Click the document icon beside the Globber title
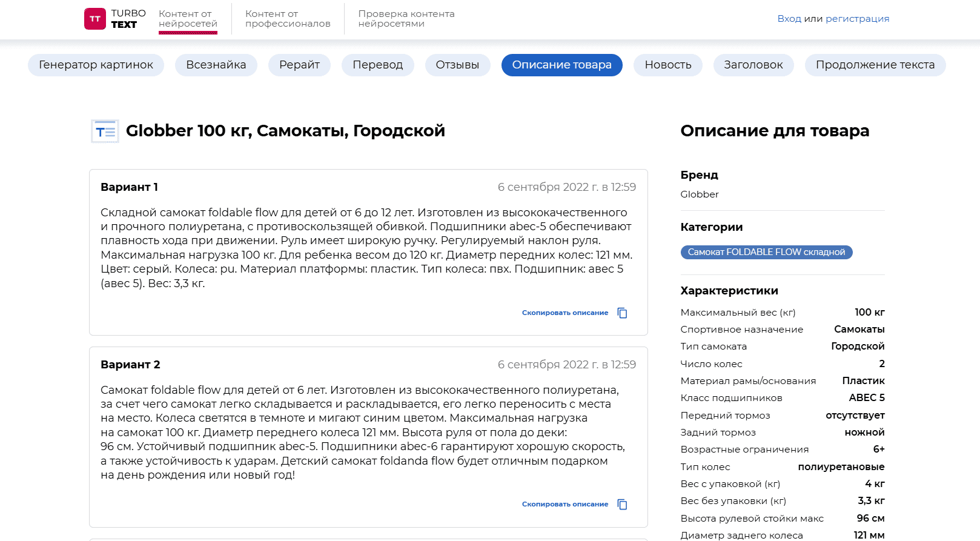 click(105, 131)
